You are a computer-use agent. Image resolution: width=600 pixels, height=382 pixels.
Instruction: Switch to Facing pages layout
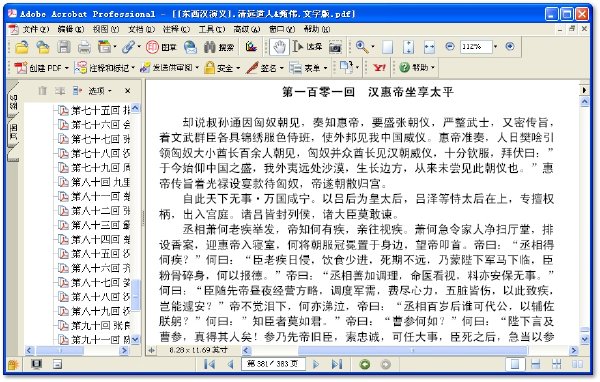[577, 364]
